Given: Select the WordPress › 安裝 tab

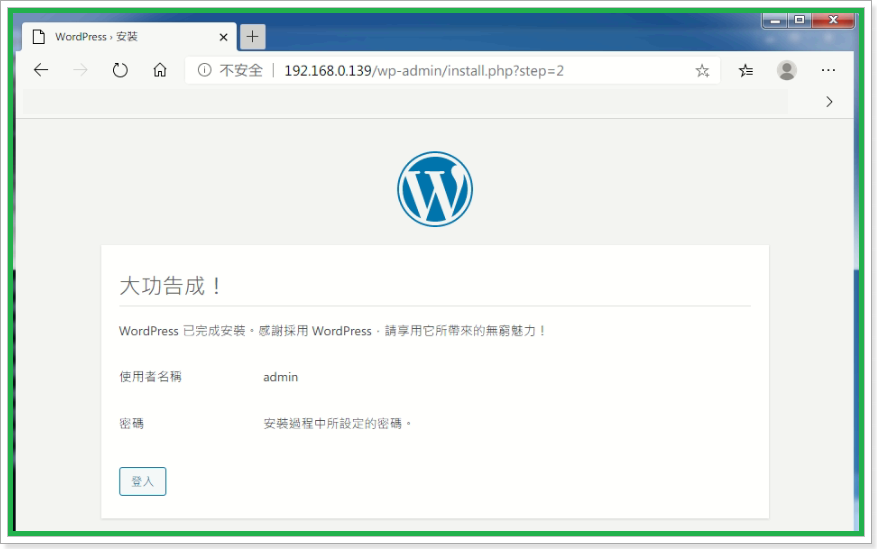Looking at the screenshot, I should [x=129, y=37].
